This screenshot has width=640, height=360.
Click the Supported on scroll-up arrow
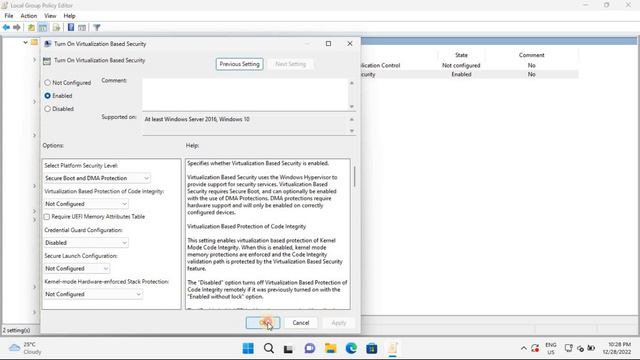coord(352,120)
